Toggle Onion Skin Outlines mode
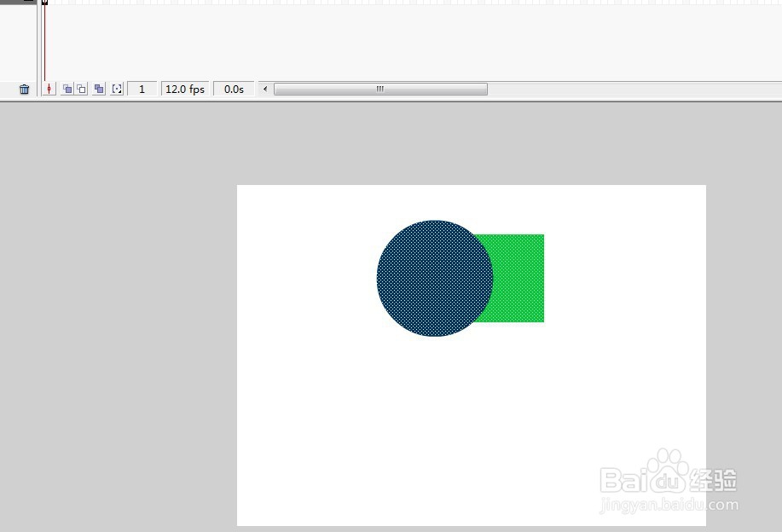This screenshot has height=532, width=782. (81, 89)
